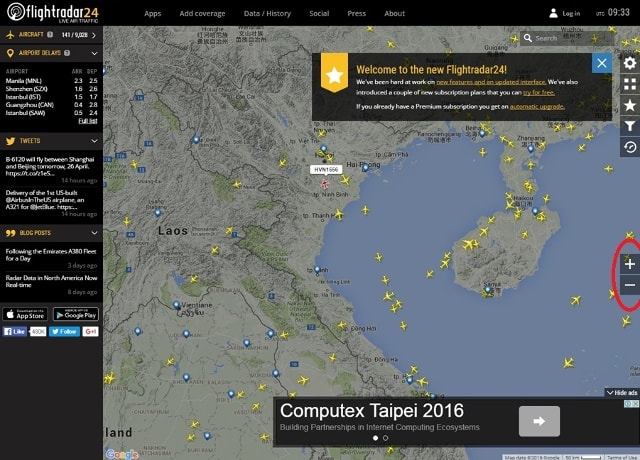Zoom out with the minus button

coord(629,285)
